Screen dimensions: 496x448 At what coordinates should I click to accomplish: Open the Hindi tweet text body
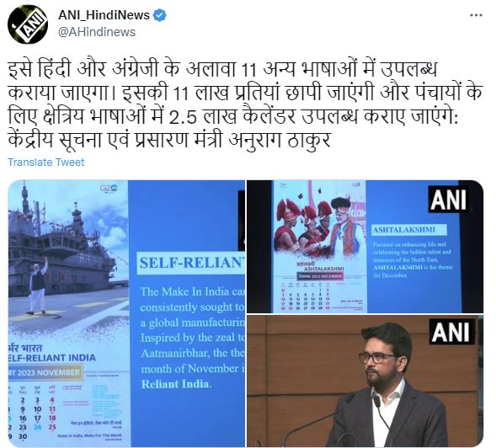tap(245, 104)
